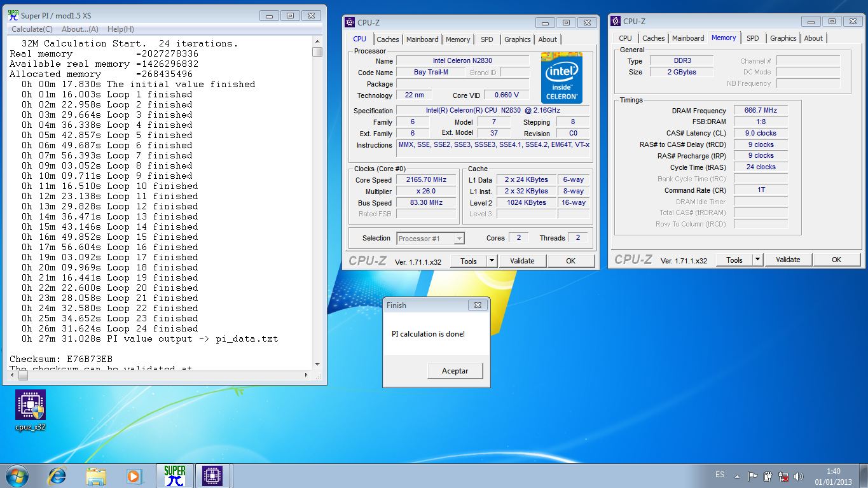This screenshot has width=868, height=488.
Task: Click Super PI scrollbar up arrow
Action: click(x=317, y=42)
